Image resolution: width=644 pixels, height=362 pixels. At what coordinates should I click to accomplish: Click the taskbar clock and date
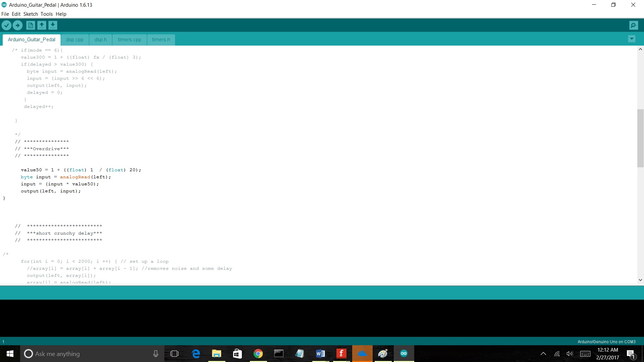tap(607, 354)
